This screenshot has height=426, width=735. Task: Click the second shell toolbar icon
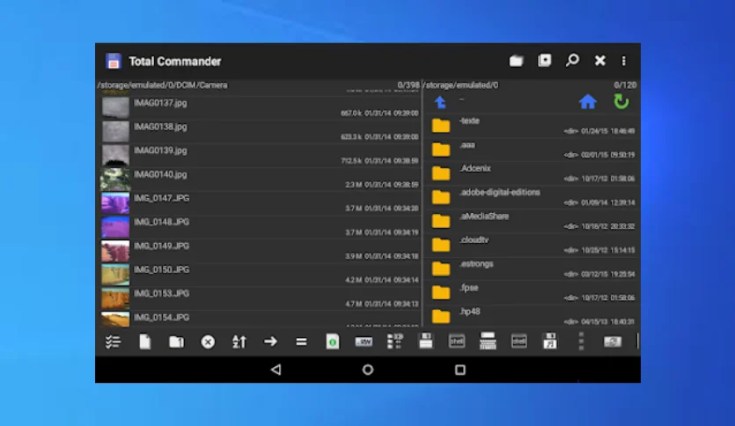(x=519, y=341)
